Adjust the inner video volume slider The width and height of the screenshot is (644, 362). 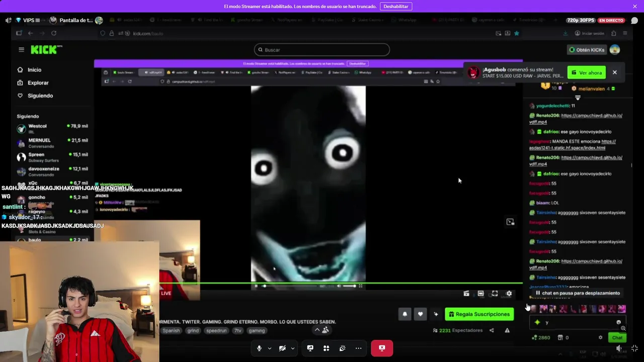point(350,286)
